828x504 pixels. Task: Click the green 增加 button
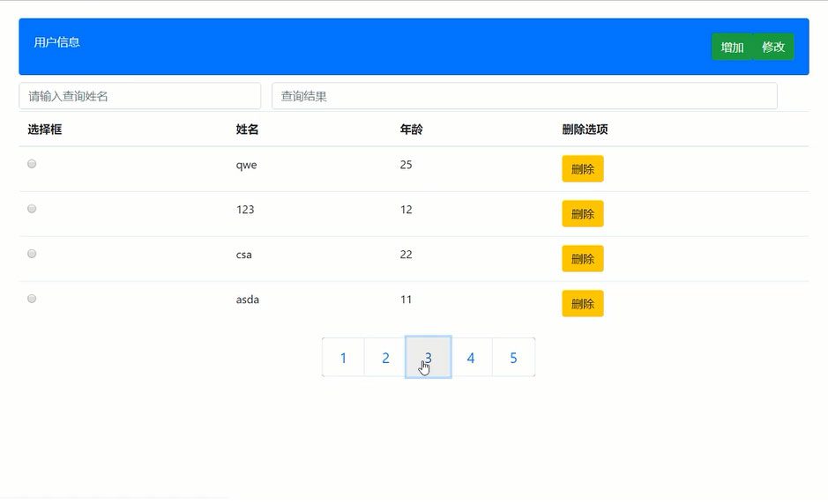click(x=732, y=48)
